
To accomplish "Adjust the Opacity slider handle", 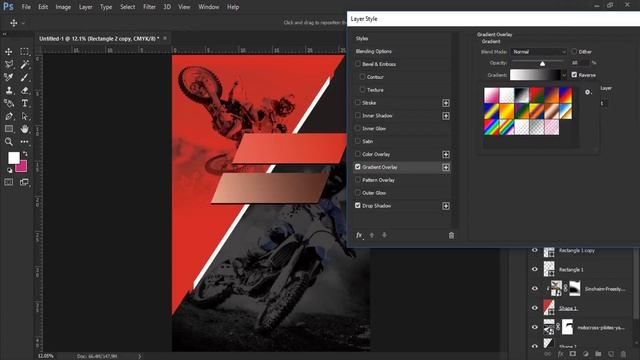I will pyautogui.click(x=542, y=63).
